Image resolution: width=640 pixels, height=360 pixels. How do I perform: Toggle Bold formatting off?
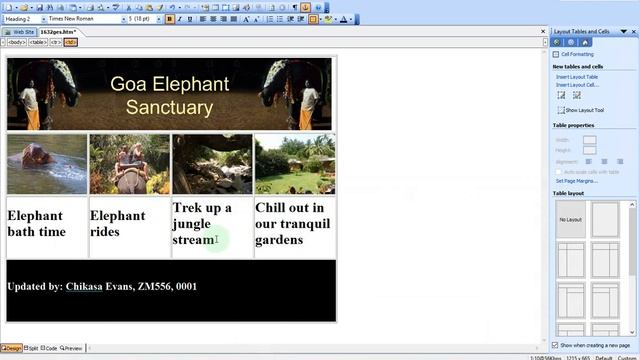coord(169,19)
